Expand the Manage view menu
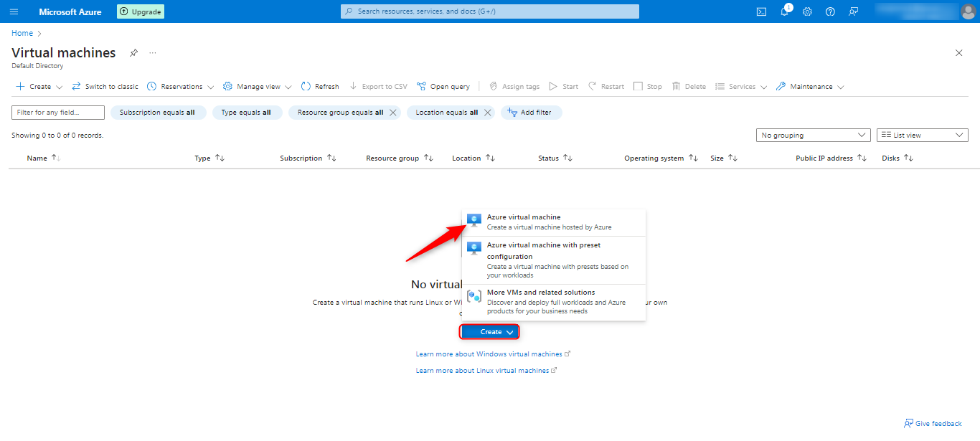 click(x=257, y=86)
